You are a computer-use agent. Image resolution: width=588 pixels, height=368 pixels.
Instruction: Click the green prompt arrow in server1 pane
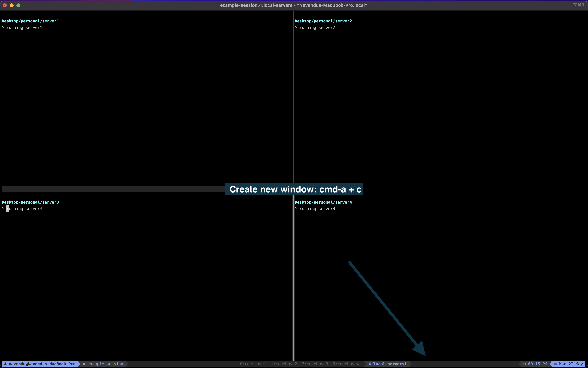(3, 28)
